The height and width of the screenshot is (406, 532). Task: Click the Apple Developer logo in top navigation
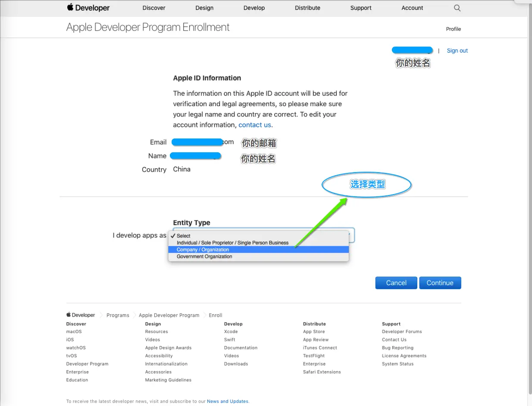[88, 8]
